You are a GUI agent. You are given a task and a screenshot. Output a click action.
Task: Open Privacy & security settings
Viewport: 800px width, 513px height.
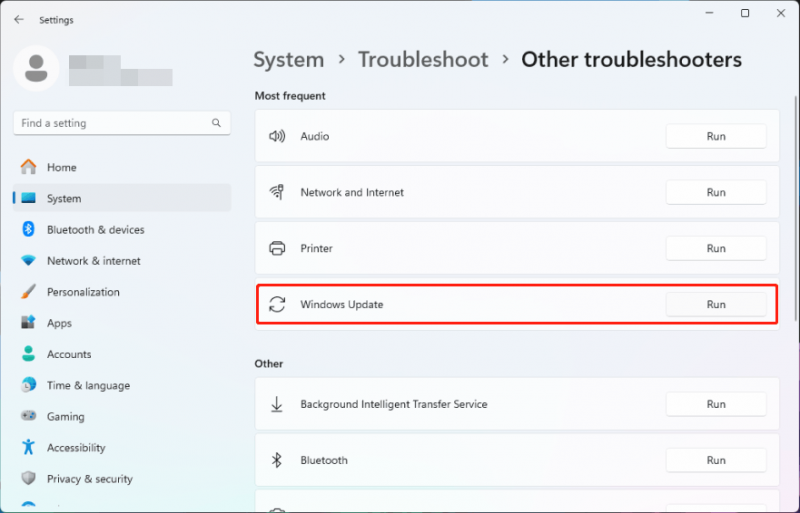click(122, 478)
